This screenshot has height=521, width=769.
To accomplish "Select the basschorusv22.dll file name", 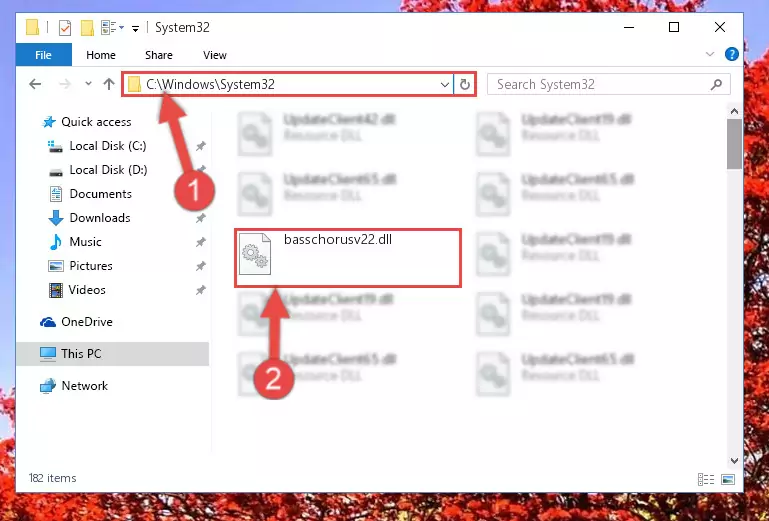I will point(338,239).
